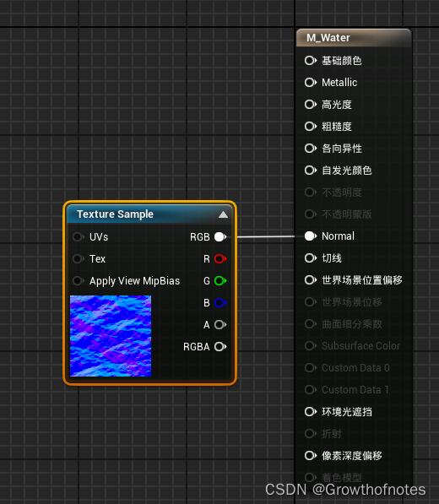Click the 环境光遮挡 input pin
Viewport: 439px width, 504px height.
(x=311, y=411)
